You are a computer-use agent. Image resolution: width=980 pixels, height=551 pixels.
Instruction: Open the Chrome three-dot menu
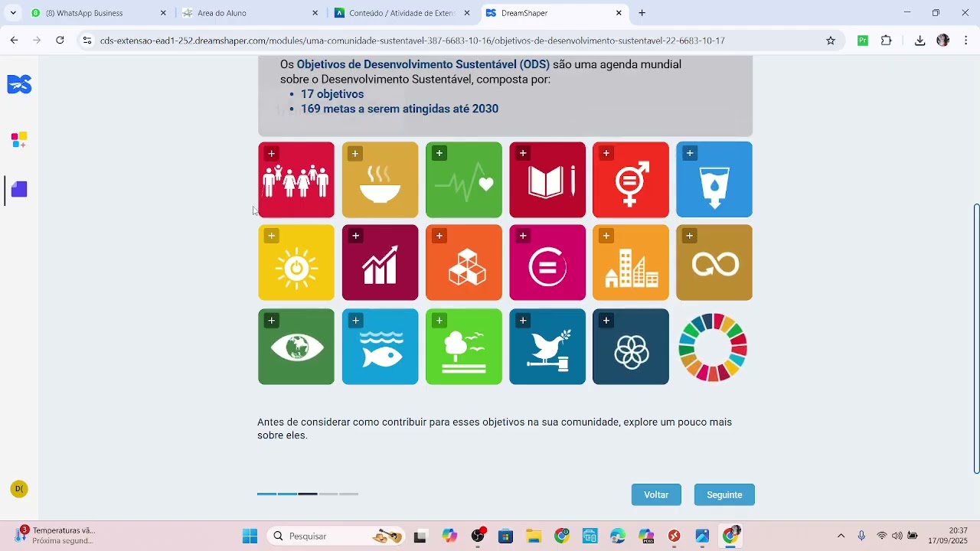(966, 41)
